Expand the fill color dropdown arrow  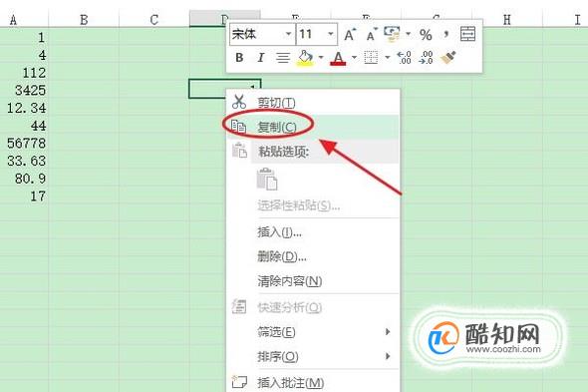tap(321, 58)
